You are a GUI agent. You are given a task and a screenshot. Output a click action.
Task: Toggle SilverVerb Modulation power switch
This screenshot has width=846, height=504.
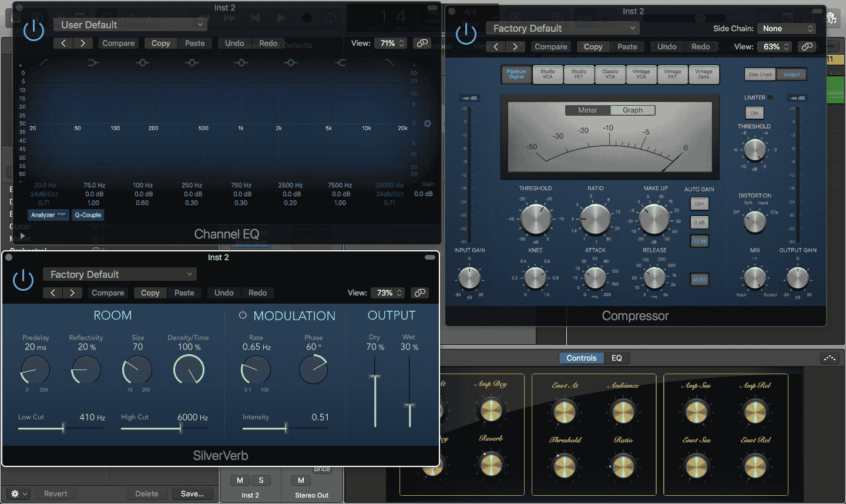pyautogui.click(x=243, y=315)
